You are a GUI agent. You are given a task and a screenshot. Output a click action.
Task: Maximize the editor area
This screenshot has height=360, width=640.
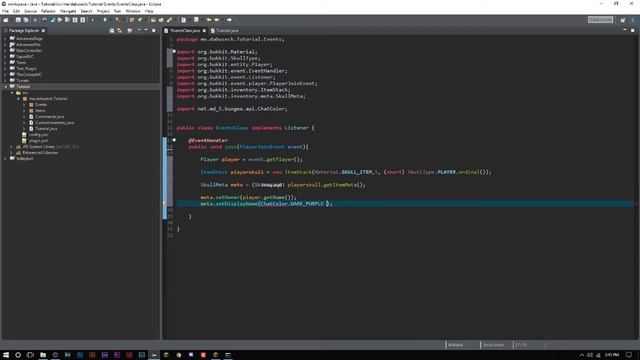633,30
